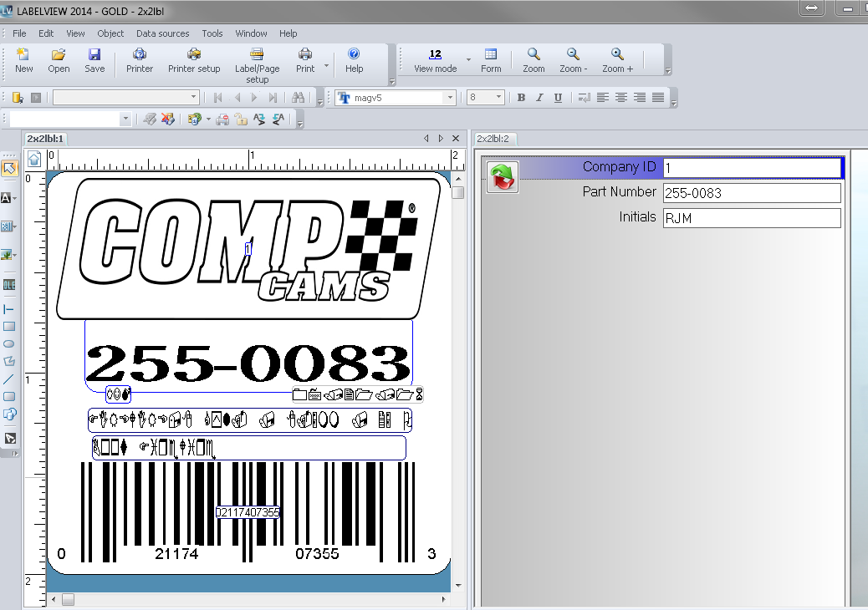The height and width of the screenshot is (610, 868).
Task: Select the Text tool A
Action: (x=7, y=198)
